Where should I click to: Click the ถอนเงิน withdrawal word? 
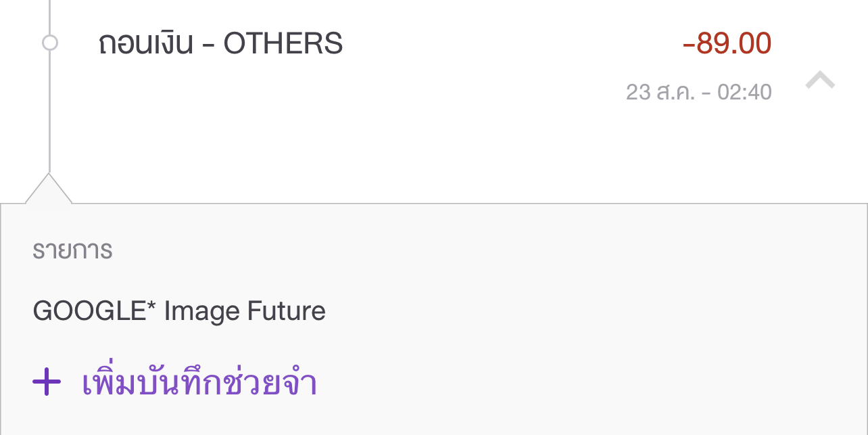(146, 45)
